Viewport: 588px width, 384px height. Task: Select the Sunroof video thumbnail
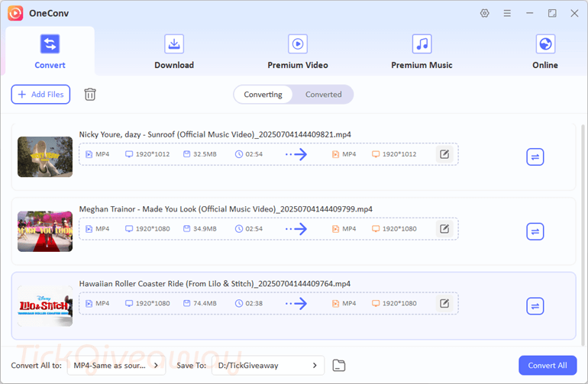(45, 157)
